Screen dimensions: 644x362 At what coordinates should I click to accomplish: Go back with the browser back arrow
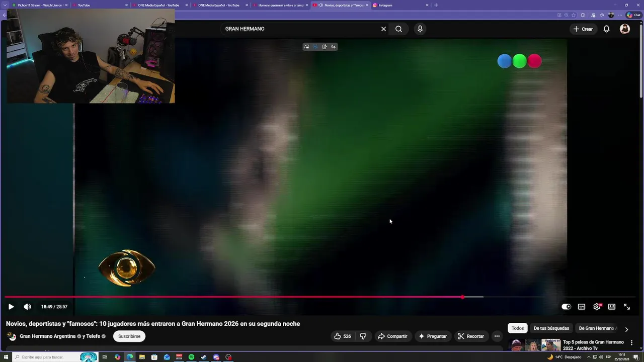tap(5, 15)
